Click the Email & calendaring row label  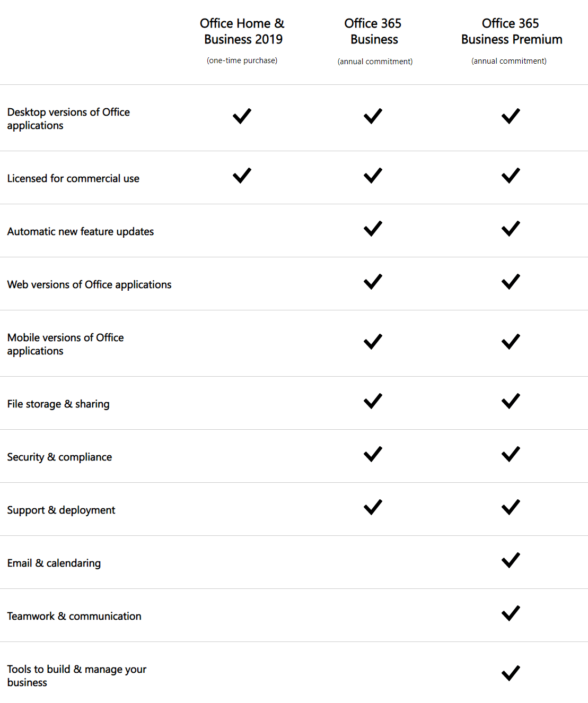pyautogui.click(x=54, y=563)
